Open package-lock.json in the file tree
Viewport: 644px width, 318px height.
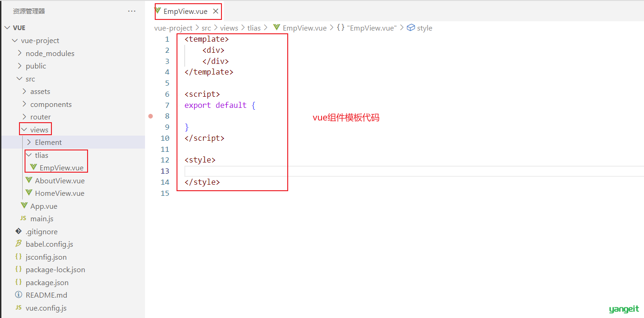coord(56,269)
